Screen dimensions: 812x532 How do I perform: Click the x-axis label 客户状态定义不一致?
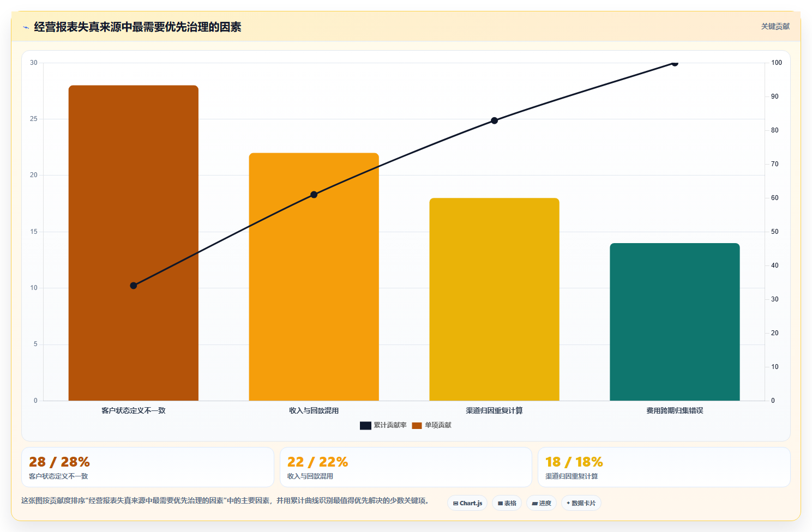[134, 410]
